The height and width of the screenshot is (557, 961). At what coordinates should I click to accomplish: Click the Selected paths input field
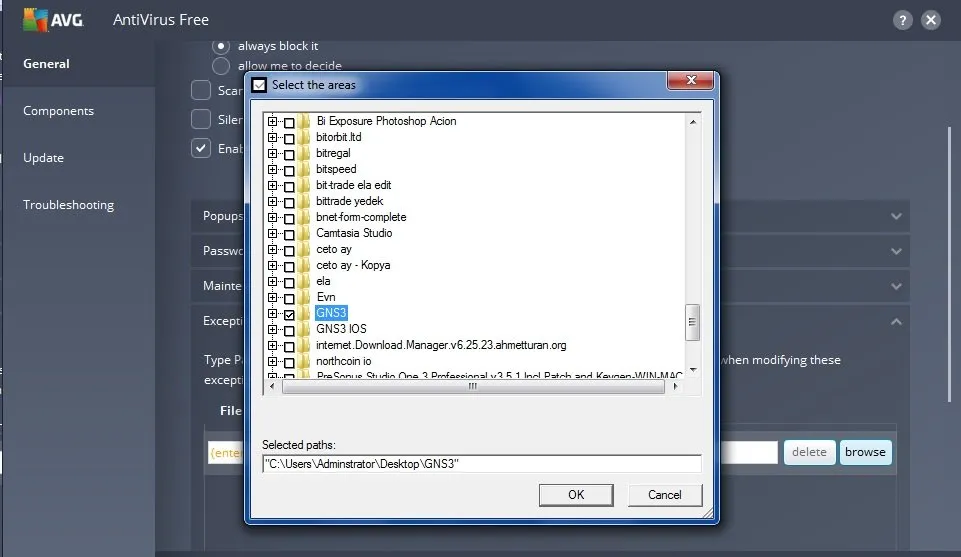coord(482,464)
